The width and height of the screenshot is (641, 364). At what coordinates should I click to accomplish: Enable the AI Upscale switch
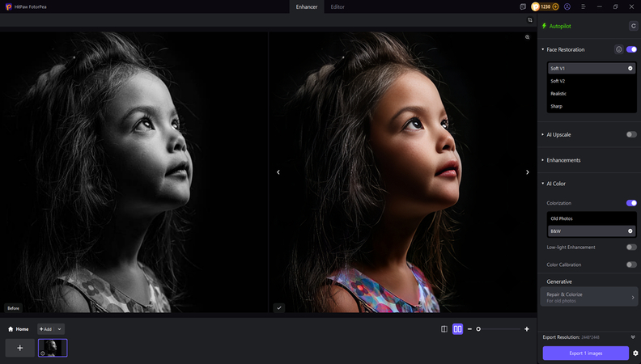coord(631,134)
